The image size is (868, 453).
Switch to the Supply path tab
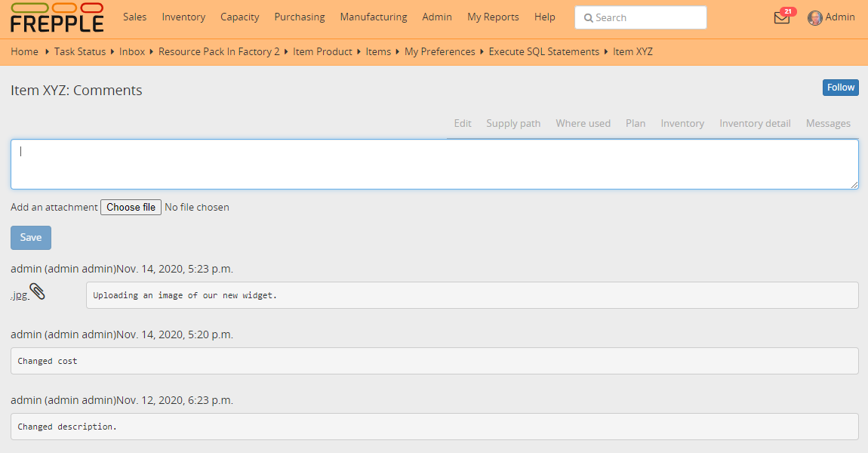pyautogui.click(x=513, y=123)
